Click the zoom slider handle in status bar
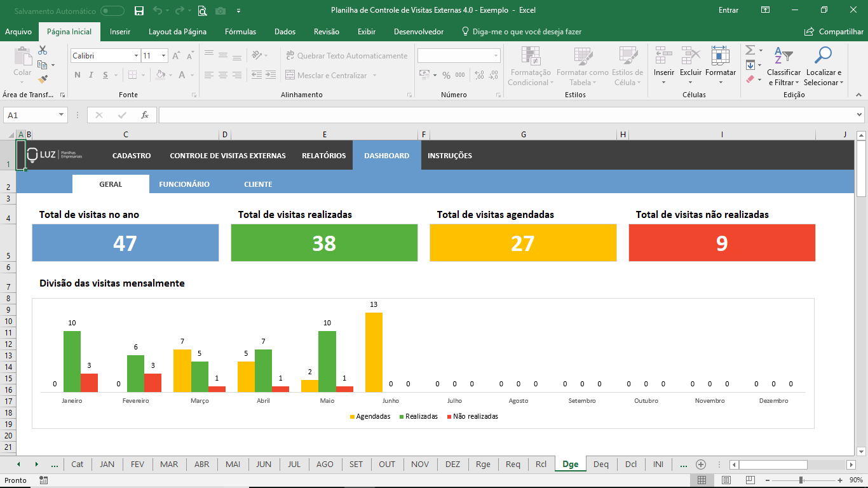Viewport: 868px width, 488px height. coord(801,480)
